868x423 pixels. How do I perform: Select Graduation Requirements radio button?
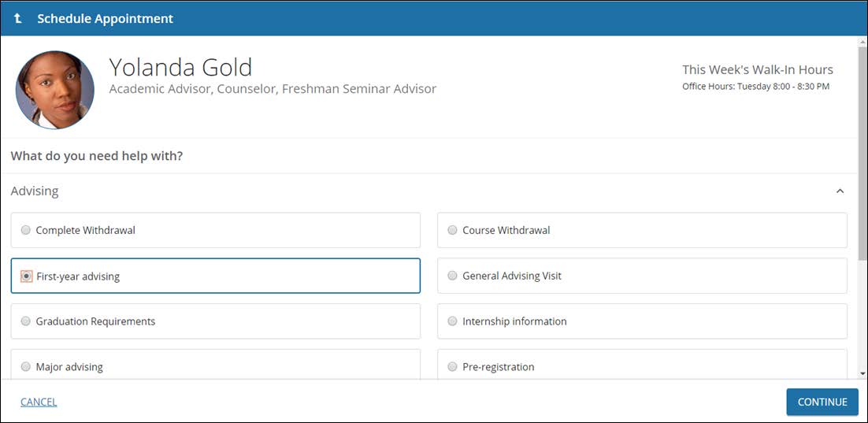pyautogui.click(x=26, y=321)
